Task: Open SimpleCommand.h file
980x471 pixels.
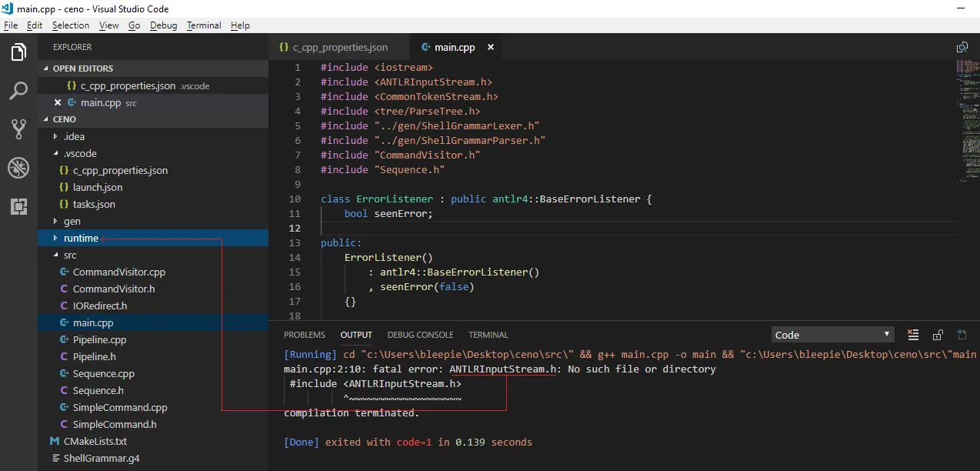Action: point(153,424)
